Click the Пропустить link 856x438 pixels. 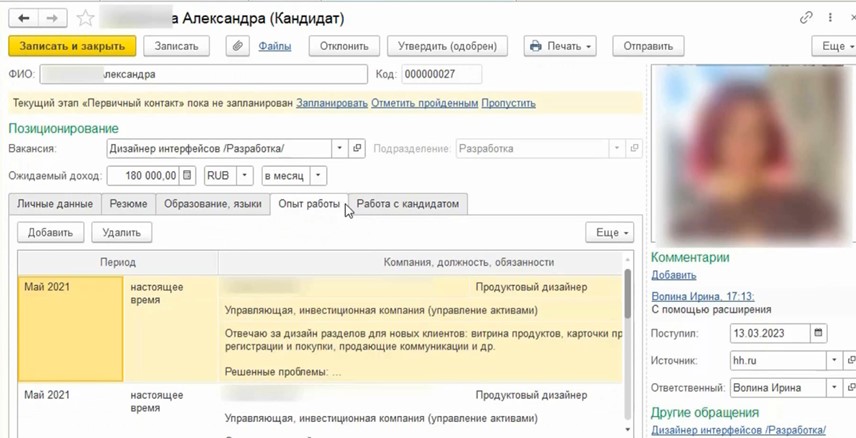508,103
